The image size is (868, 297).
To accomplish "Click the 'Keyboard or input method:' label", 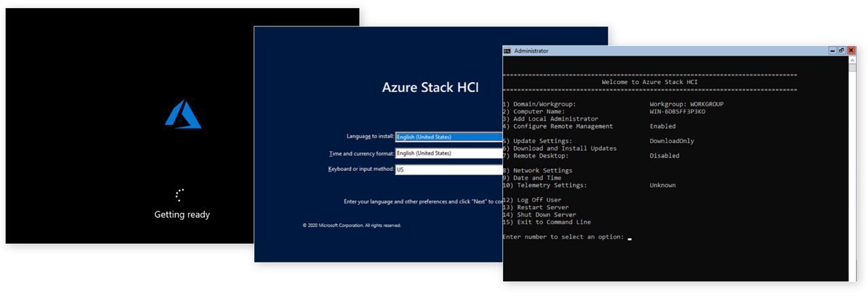I will (361, 169).
